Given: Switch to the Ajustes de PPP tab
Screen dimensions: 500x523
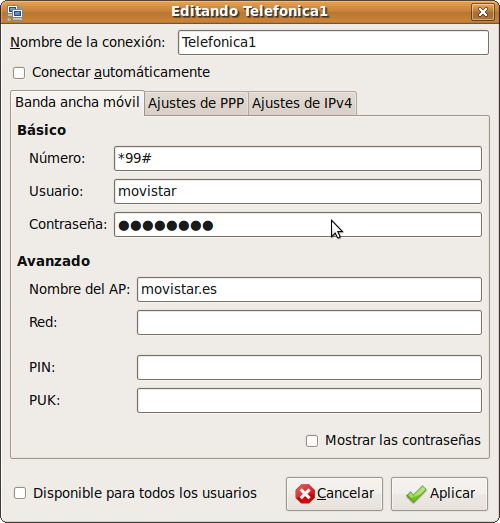Looking at the screenshot, I should (196, 103).
